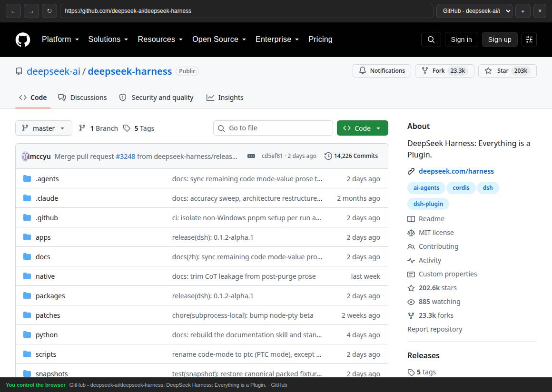Viewport: 552px width, 392px height.
Task: Select the dsh topic tag
Action: pyautogui.click(x=488, y=188)
